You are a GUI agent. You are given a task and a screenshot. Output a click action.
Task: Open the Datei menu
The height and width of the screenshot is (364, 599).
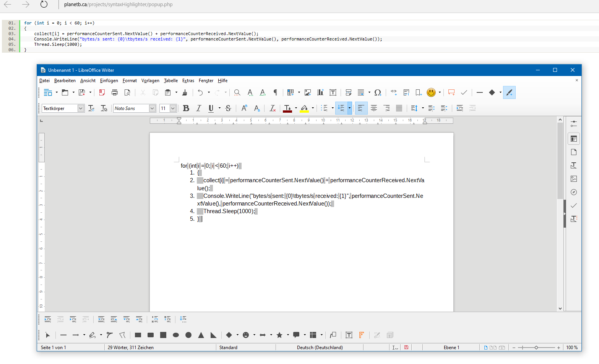tap(44, 81)
